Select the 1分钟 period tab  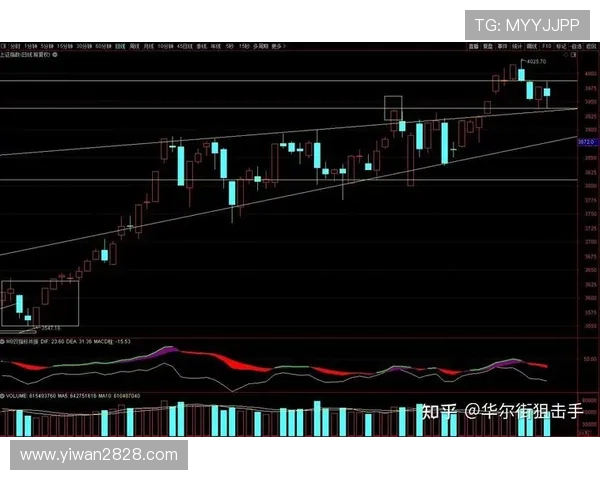pos(29,46)
